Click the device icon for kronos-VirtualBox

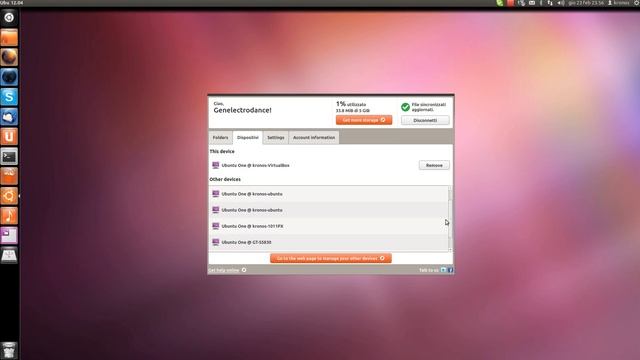tap(216, 165)
